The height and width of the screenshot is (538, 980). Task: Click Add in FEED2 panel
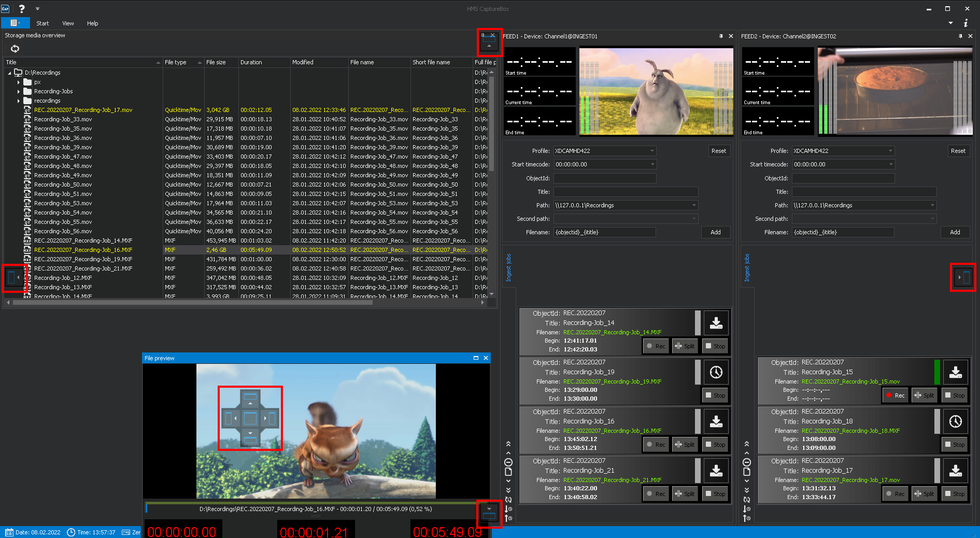point(955,232)
